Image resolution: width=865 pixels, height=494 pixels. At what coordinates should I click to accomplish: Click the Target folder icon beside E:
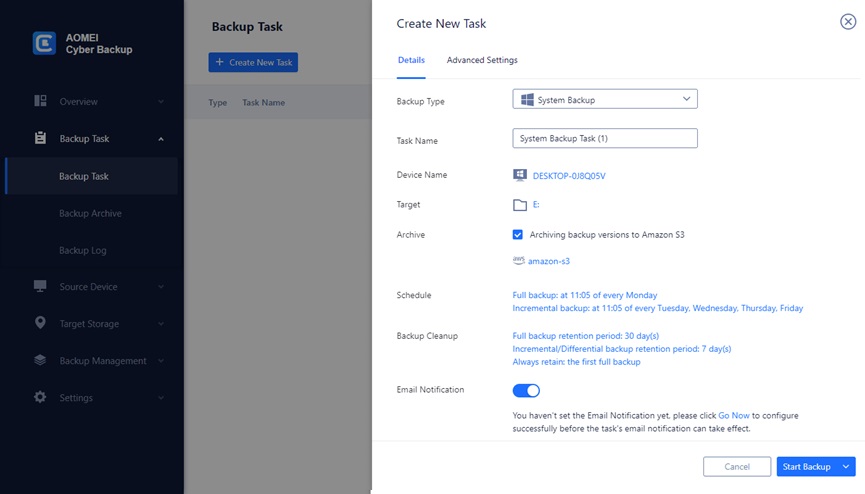pyautogui.click(x=519, y=205)
